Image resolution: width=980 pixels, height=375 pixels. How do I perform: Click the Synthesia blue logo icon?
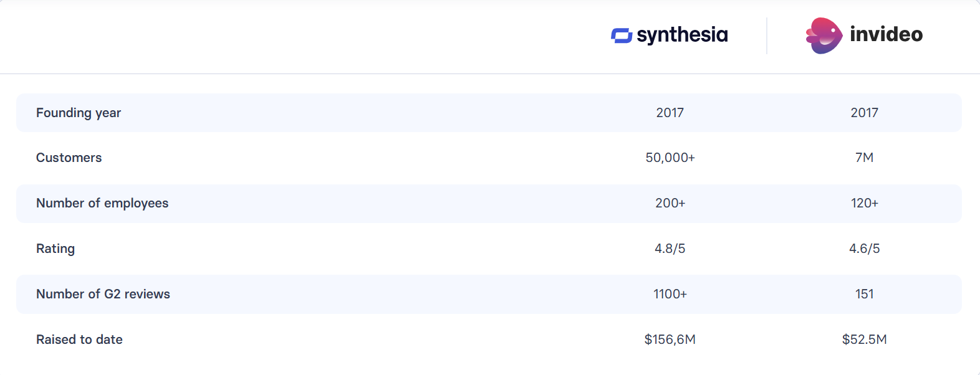click(x=622, y=36)
